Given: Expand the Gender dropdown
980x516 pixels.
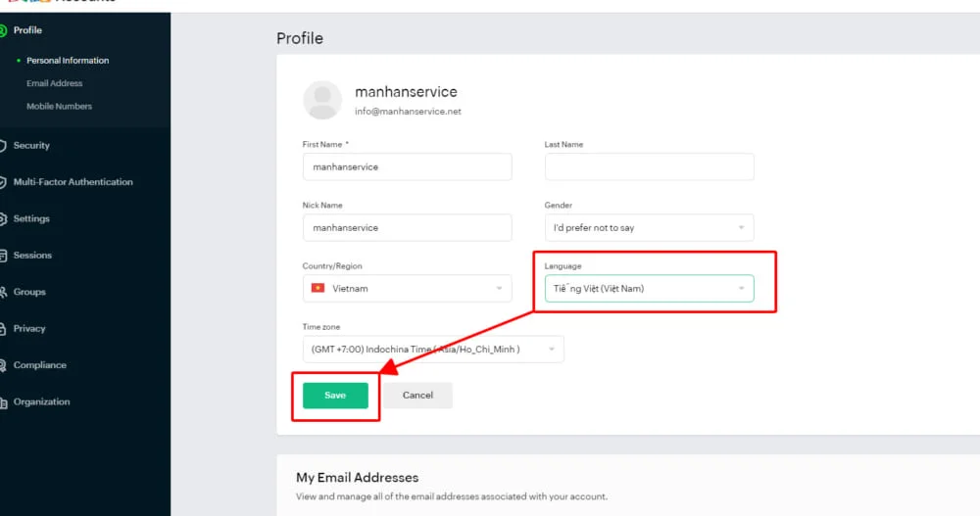Looking at the screenshot, I should pos(649,228).
